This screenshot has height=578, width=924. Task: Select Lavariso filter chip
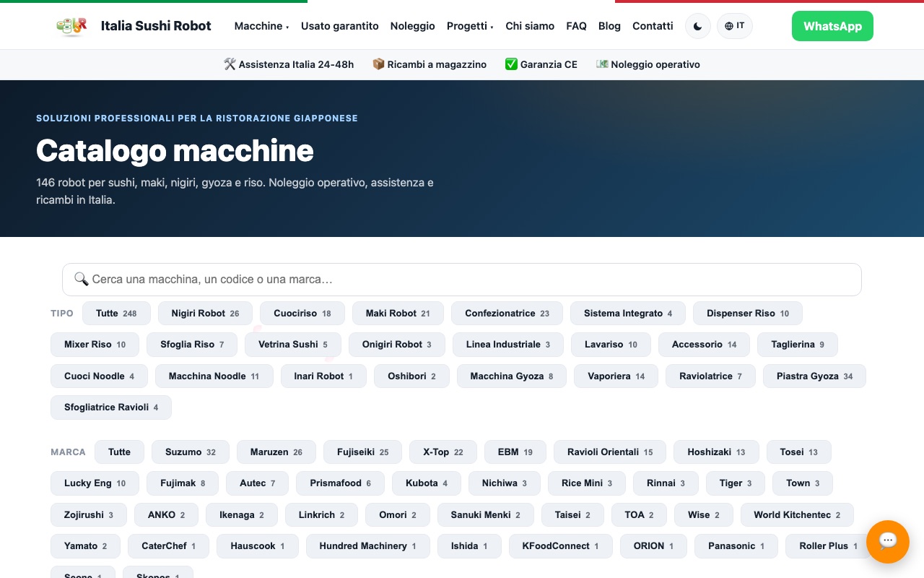point(611,345)
